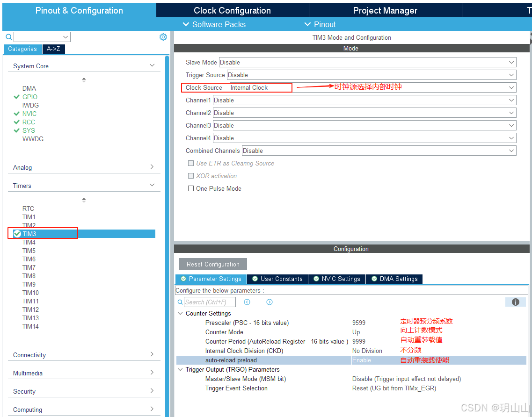
Task: Toggle Use ETR as Clearing Source checkbox
Action: (191, 164)
